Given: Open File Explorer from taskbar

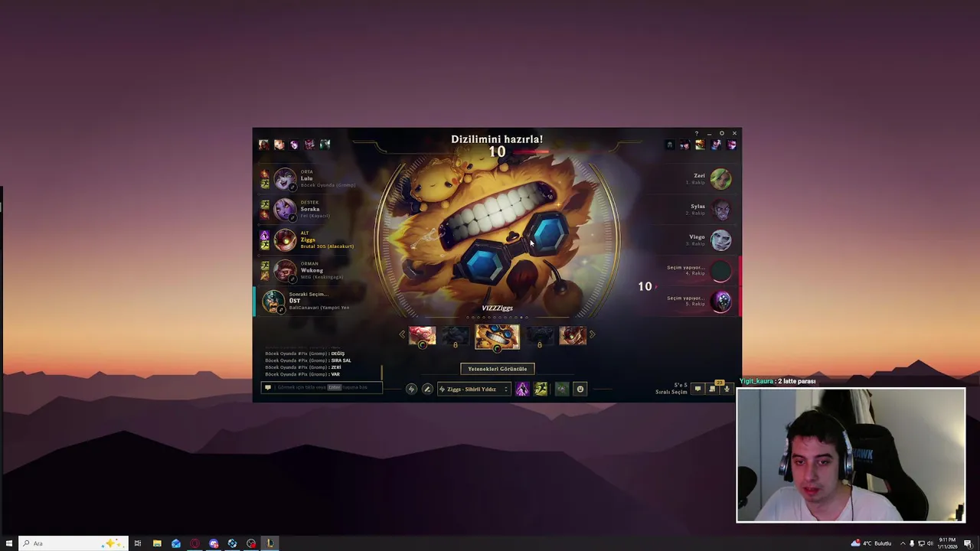Looking at the screenshot, I should [x=157, y=543].
